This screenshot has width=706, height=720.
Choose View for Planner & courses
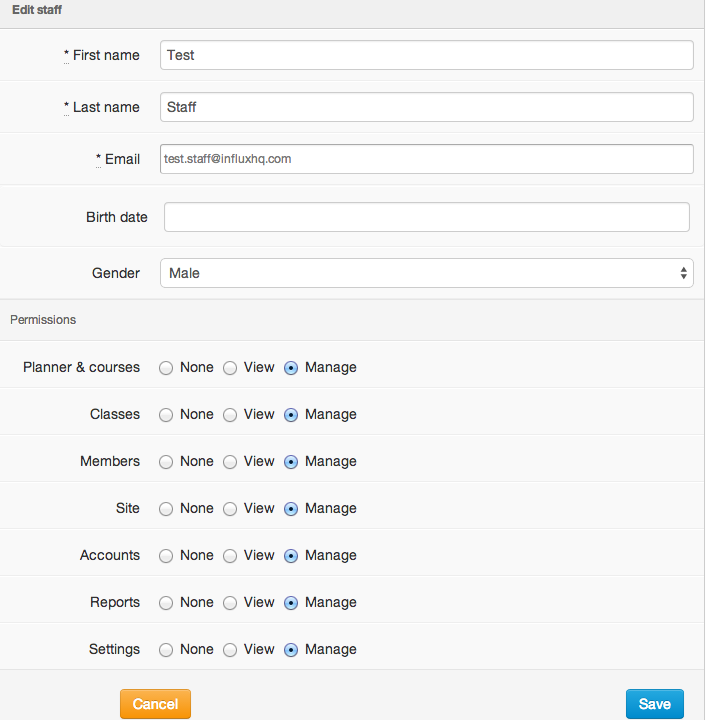[230, 368]
